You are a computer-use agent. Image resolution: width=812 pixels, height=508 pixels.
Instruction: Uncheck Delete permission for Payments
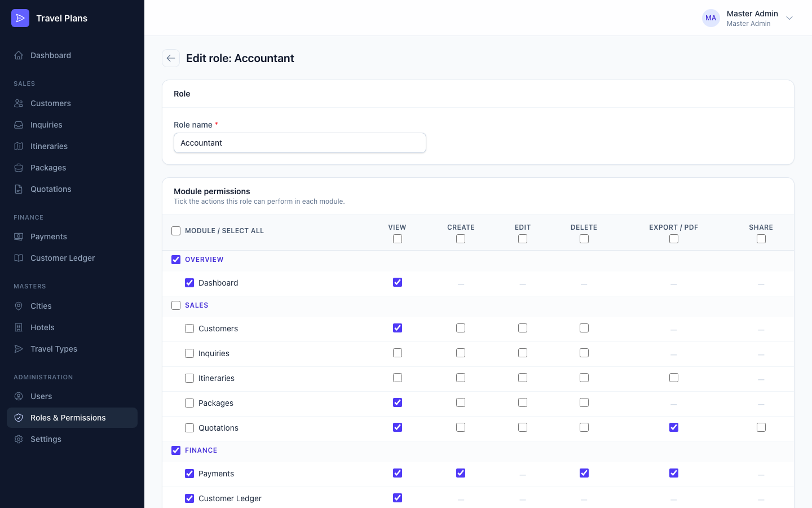(584, 473)
